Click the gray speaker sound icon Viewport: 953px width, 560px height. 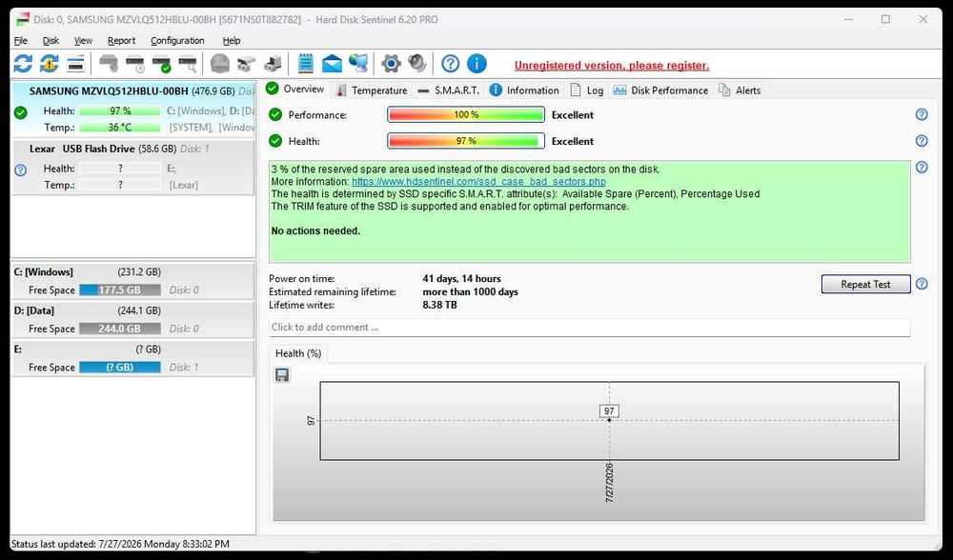click(x=417, y=63)
